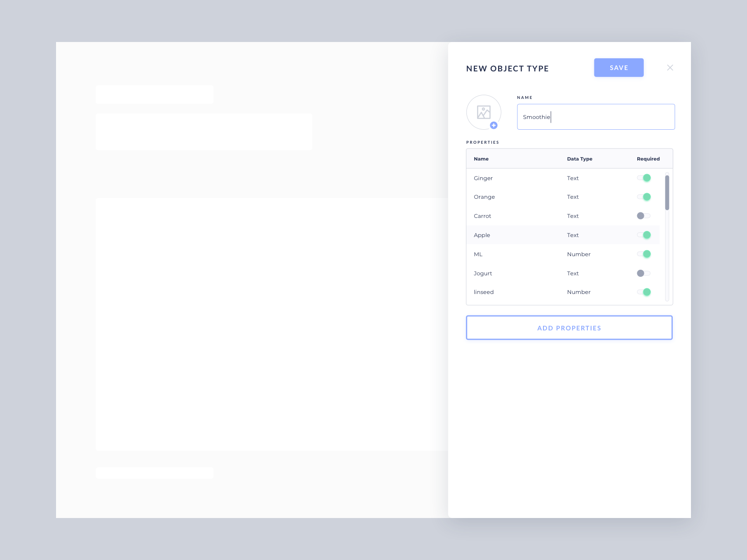Click the Required column header
747x560 pixels.
(x=648, y=159)
